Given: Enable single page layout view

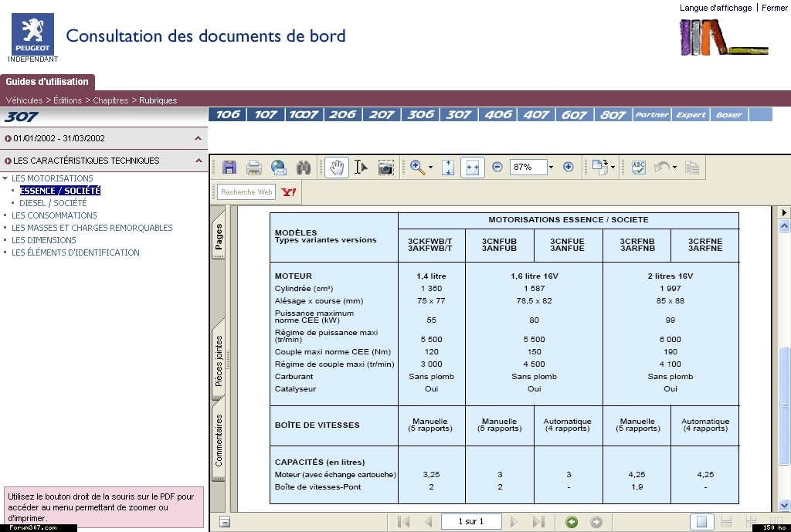Looking at the screenshot, I should tap(701, 522).
